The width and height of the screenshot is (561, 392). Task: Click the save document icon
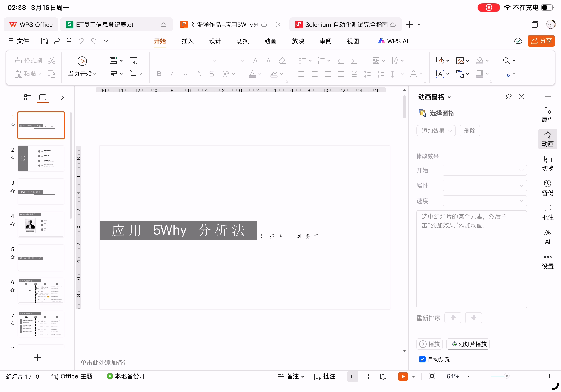pyautogui.click(x=44, y=41)
